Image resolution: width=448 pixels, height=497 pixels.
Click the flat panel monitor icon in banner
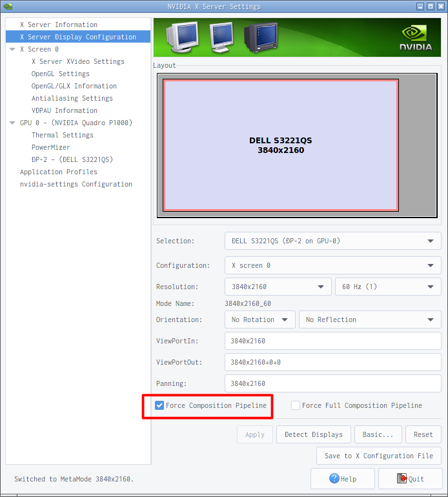221,37
